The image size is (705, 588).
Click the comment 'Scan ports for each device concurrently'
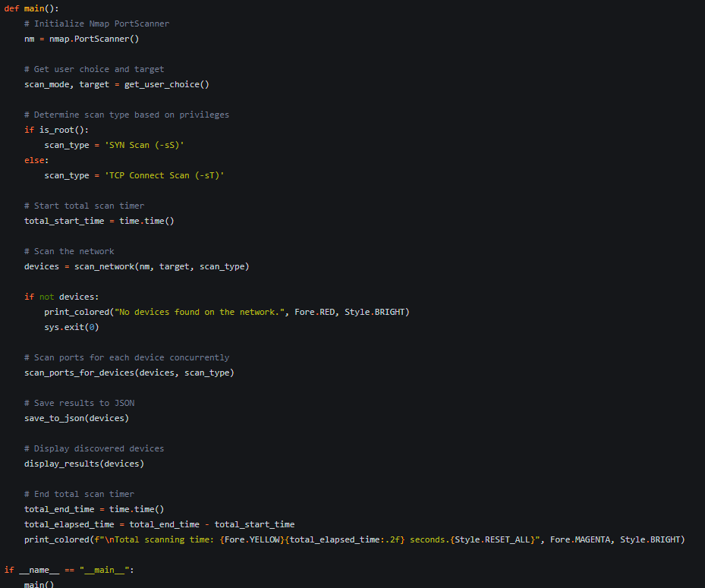(127, 357)
